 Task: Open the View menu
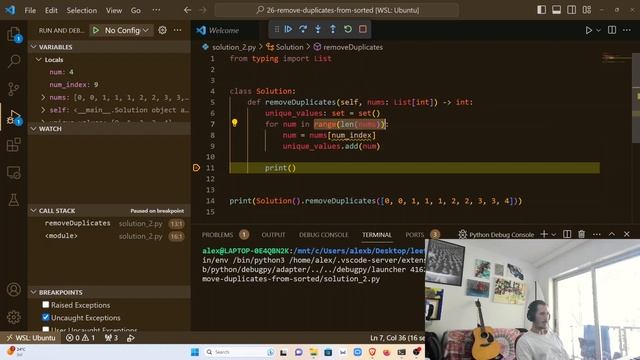(114, 10)
